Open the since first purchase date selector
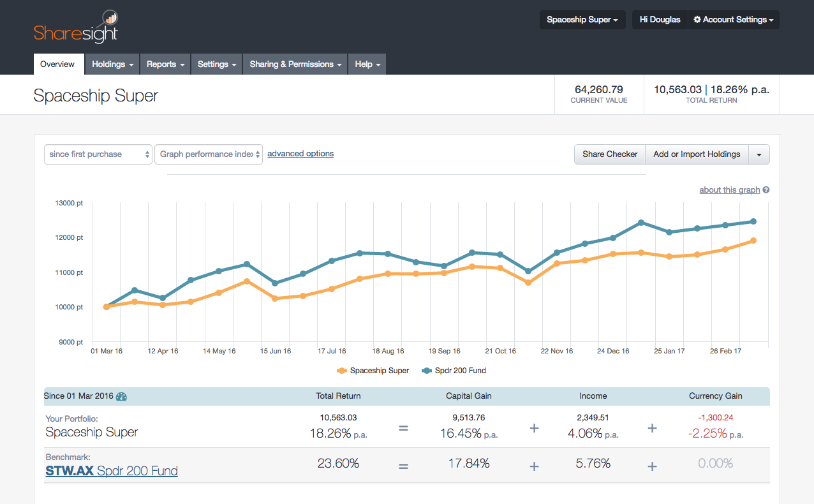The width and height of the screenshot is (814, 504). pyautogui.click(x=98, y=154)
